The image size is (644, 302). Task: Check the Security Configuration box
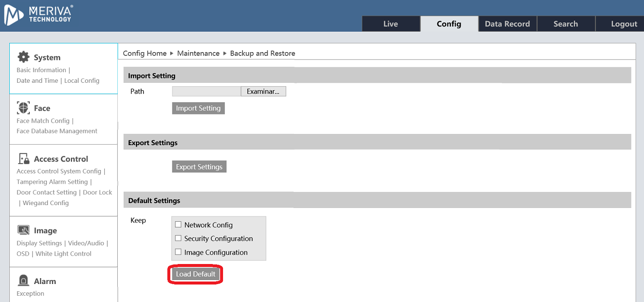[178, 238]
